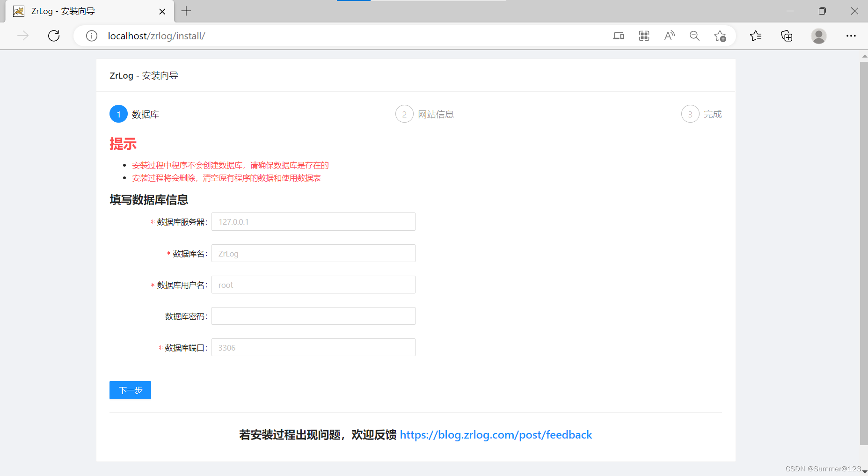Click step 2 网站信息 in the wizard
The height and width of the screenshot is (476, 868).
(x=424, y=114)
